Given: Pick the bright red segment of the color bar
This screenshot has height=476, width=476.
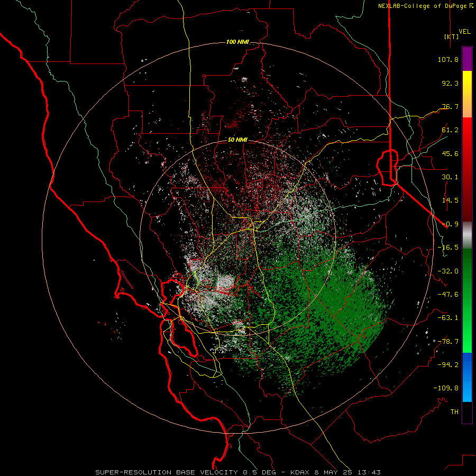Looking at the screenshot, I should point(467,169).
